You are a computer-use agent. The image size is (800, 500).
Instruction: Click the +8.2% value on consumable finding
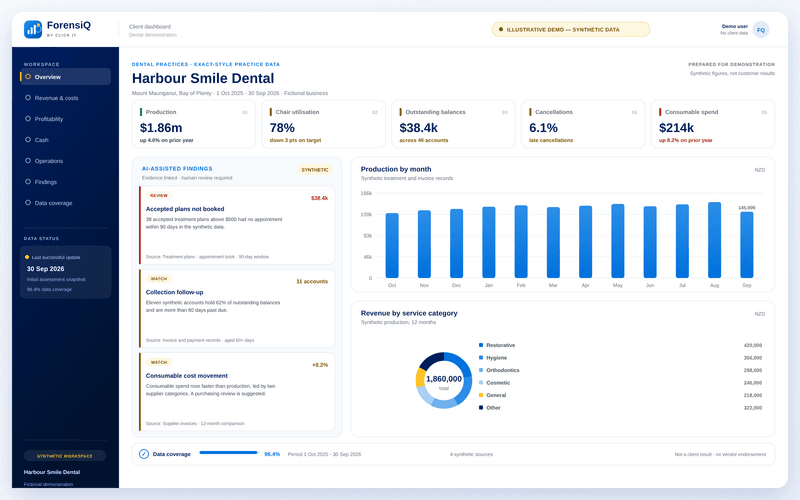coord(320,365)
